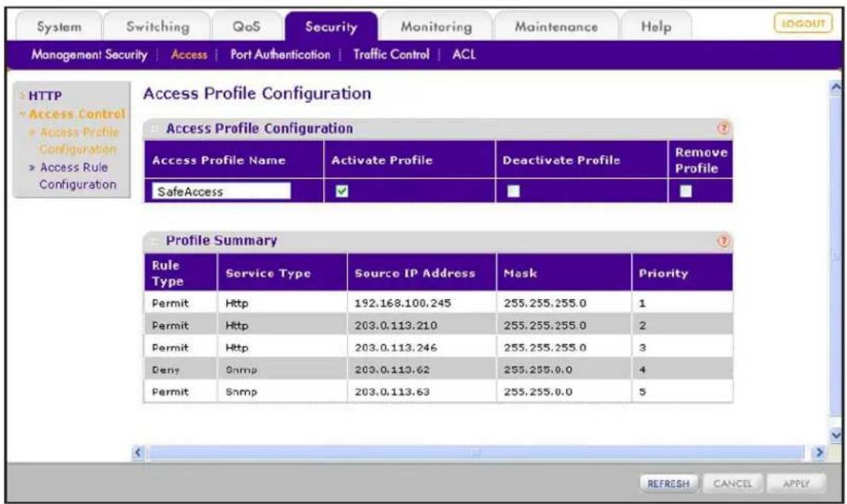
Task: Click the vertical scrollbar up arrow
Action: tap(835, 87)
